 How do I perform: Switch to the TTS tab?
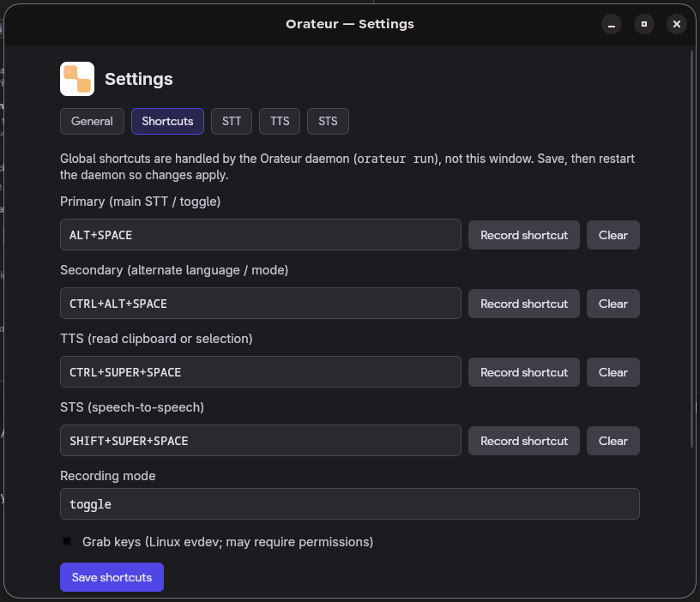click(x=279, y=121)
